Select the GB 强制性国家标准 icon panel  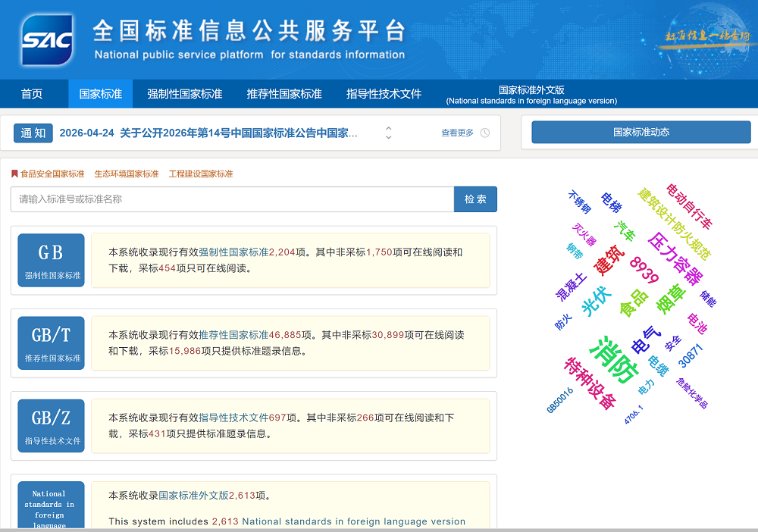click(50, 259)
